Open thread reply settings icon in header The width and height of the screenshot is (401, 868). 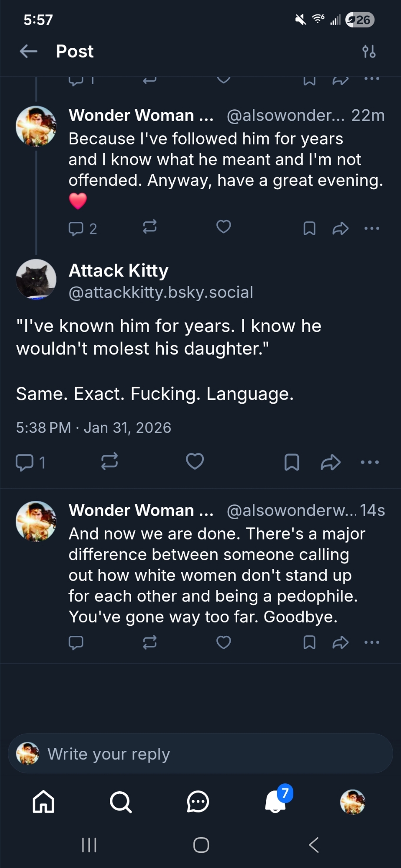369,51
